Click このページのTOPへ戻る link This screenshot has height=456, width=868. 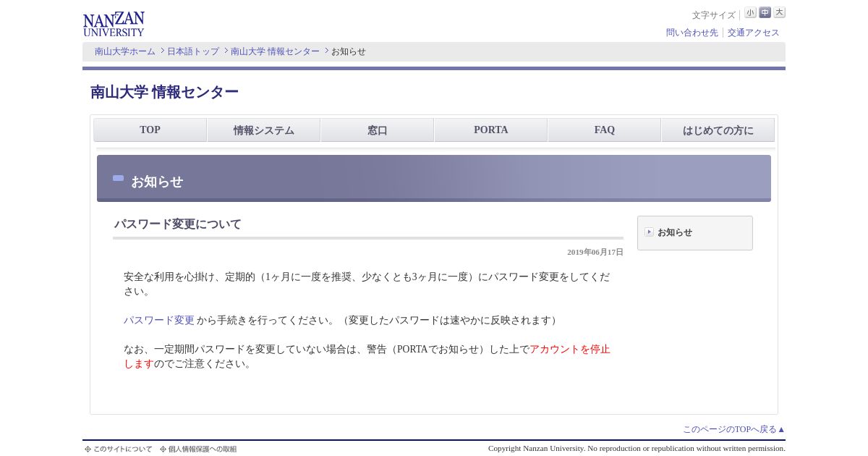pyautogui.click(x=734, y=429)
